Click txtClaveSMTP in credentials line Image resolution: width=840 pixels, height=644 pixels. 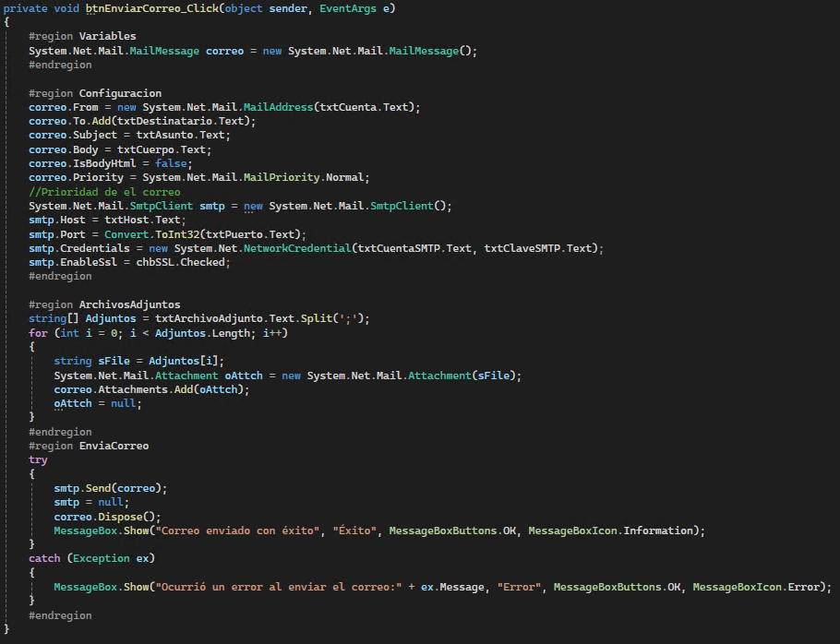(522, 248)
